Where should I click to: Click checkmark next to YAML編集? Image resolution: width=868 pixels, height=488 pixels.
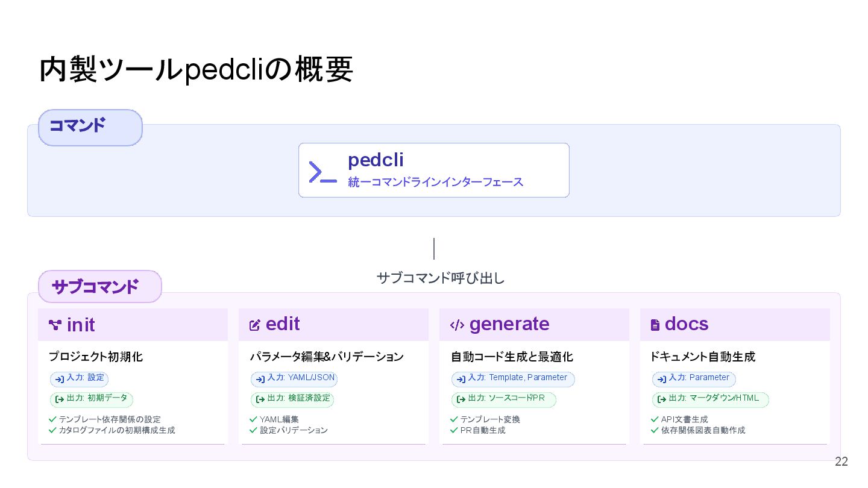pyautogui.click(x=253, y=419)
